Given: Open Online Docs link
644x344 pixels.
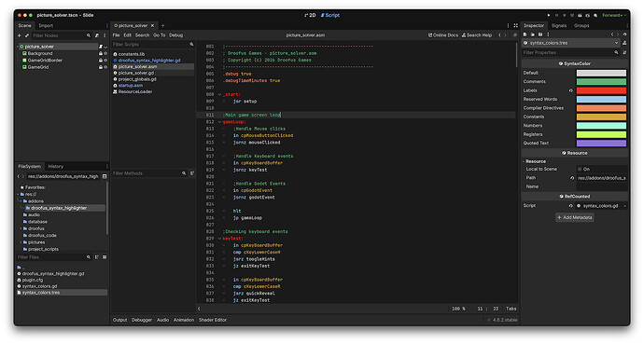Looking at the screenshot, I should click(443, 35).
